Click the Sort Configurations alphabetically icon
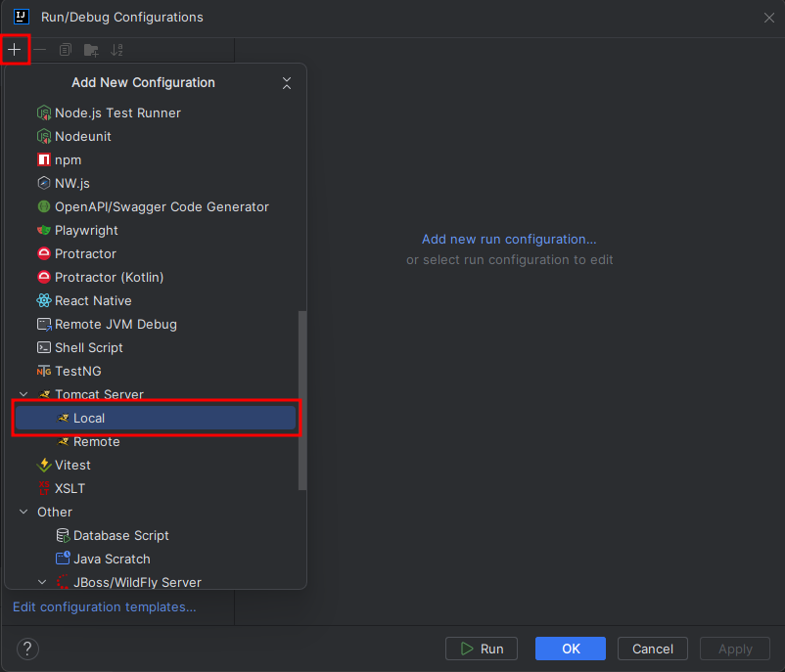Screen dimensions: 785x672 (116, 50)
